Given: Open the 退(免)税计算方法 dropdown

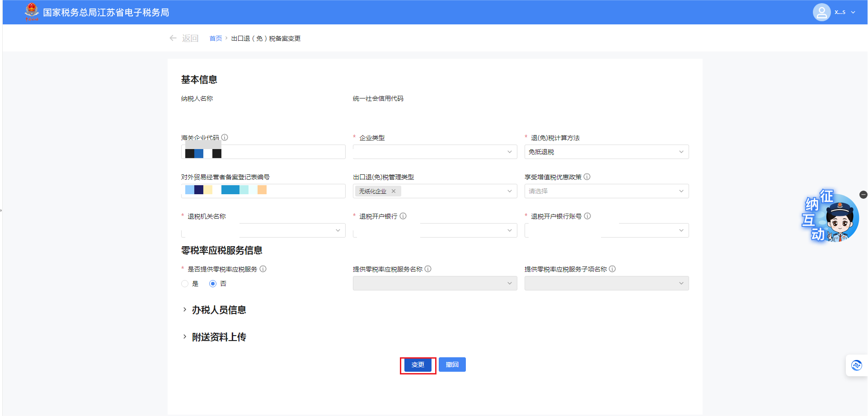Looking at the screenshot, I should [606, 152].
